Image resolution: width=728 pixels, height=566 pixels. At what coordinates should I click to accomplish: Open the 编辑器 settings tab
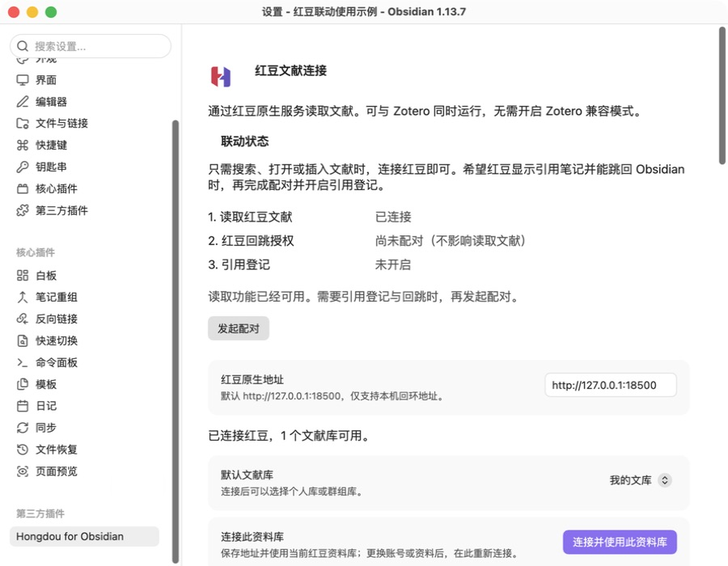coord(84,102)
